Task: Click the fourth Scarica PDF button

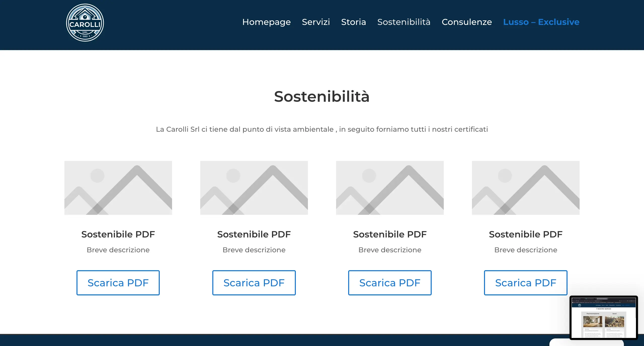Action: 526,283
